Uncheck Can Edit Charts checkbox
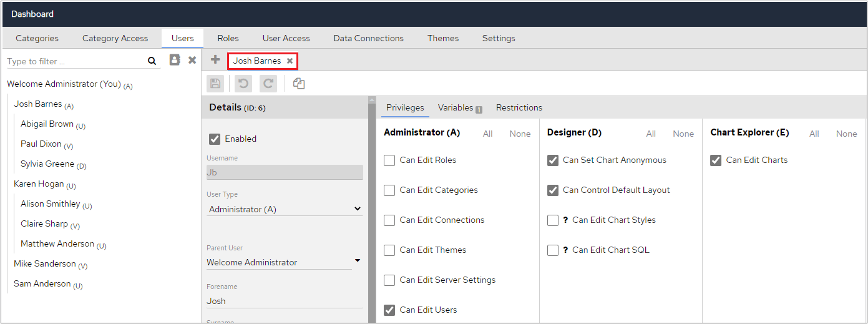868x324 pixels. point(716,160)
